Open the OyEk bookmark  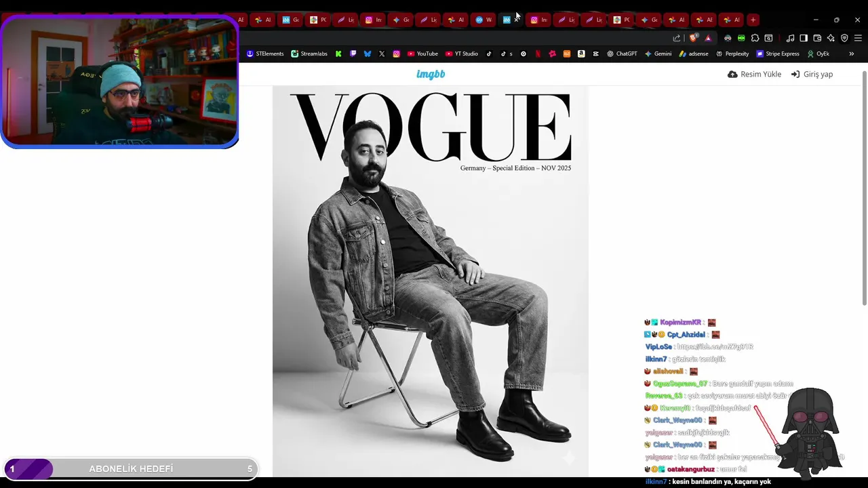[x=818, y=54]
